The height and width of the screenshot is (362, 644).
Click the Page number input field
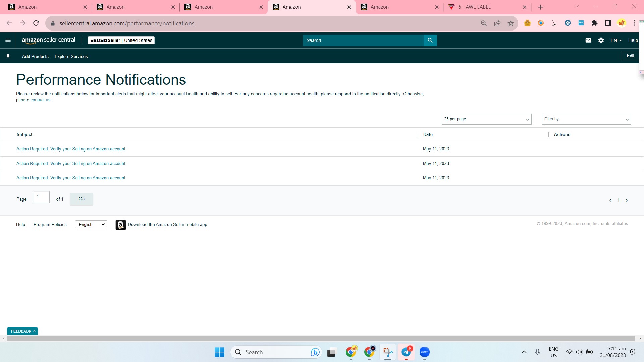click(42, 197)
